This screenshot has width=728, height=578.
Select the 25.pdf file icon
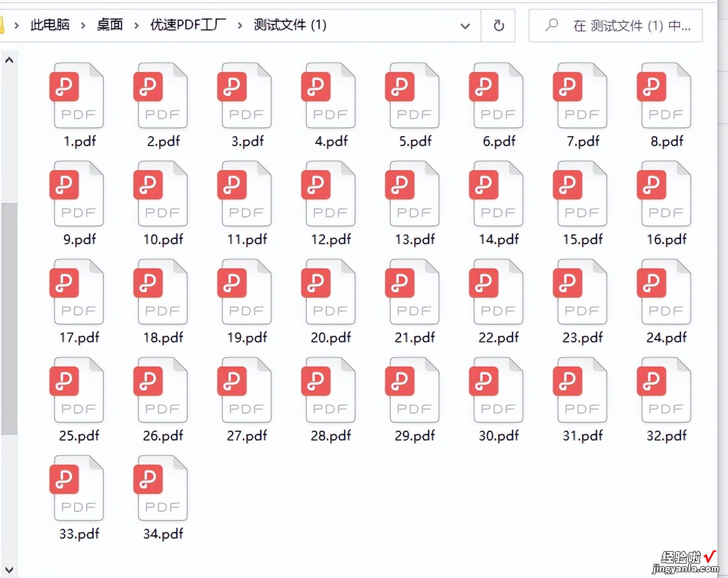(77, 390)
